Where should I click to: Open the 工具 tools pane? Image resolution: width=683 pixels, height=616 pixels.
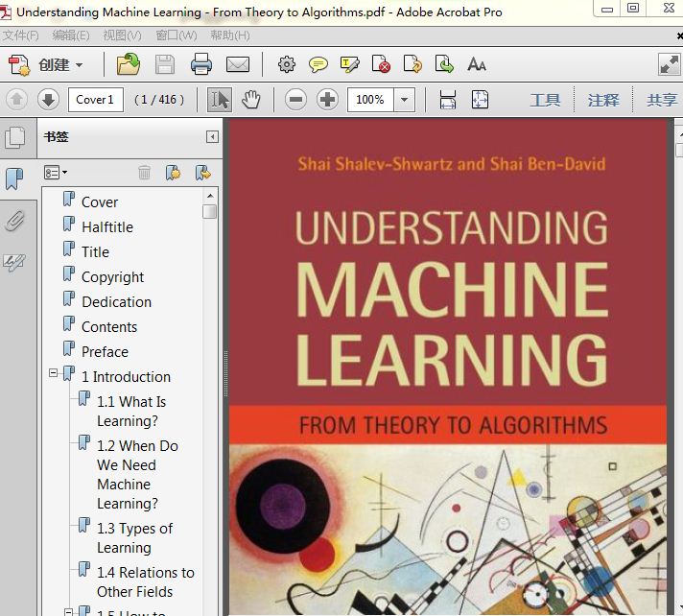coord(545,100)
